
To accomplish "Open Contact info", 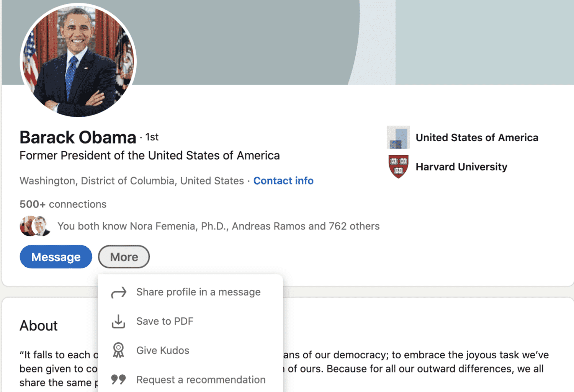I will [283, 180].
